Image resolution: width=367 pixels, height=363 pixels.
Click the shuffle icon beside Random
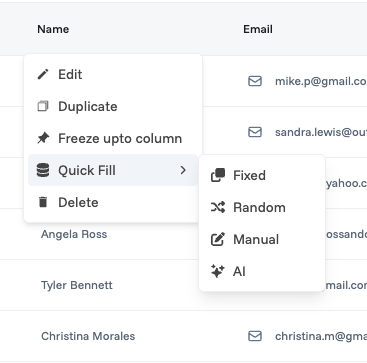pyautogui.click(x=218, y=207)
